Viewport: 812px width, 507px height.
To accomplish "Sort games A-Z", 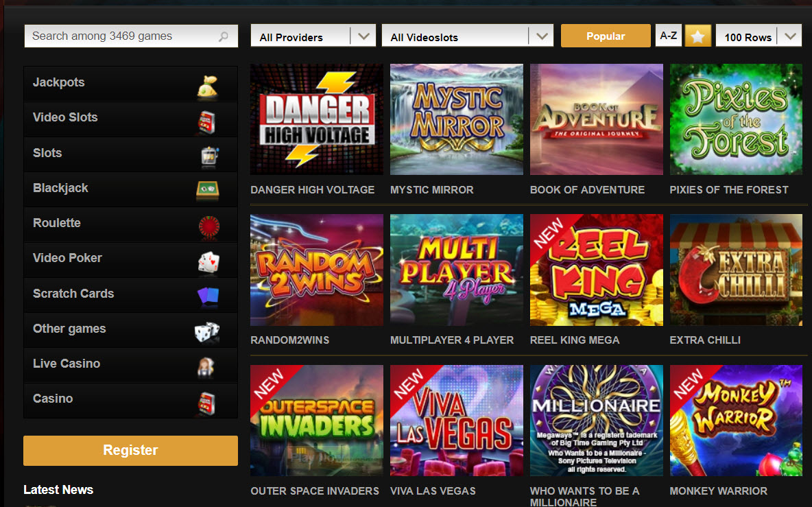I will 668,36.
